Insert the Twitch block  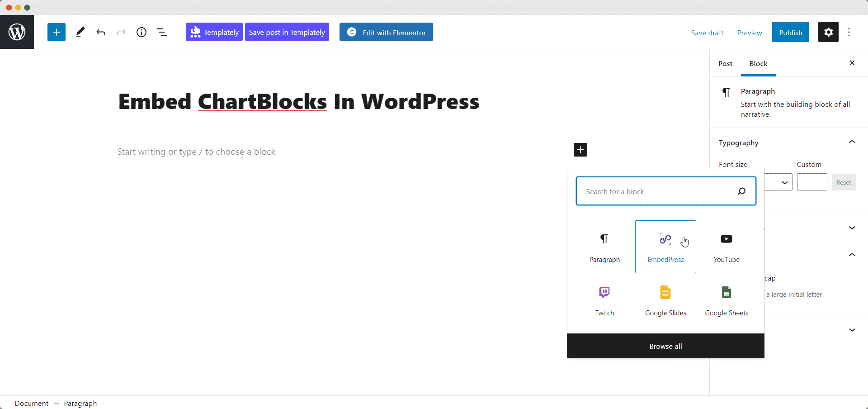point(604,300)
